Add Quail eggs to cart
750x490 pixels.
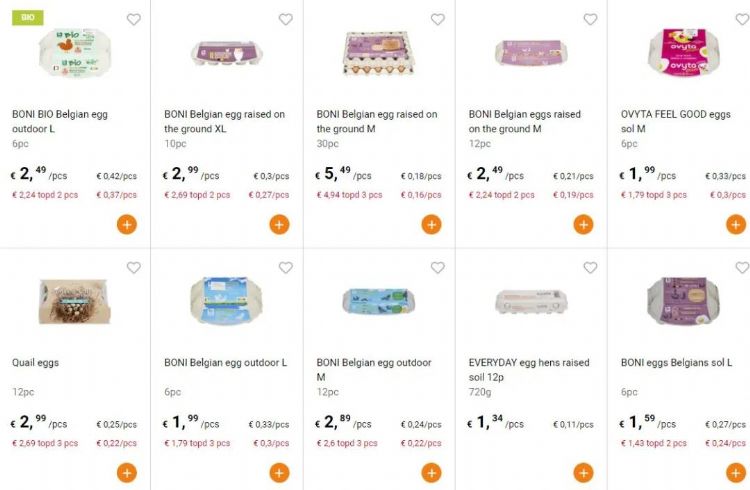tap(127, 472)
